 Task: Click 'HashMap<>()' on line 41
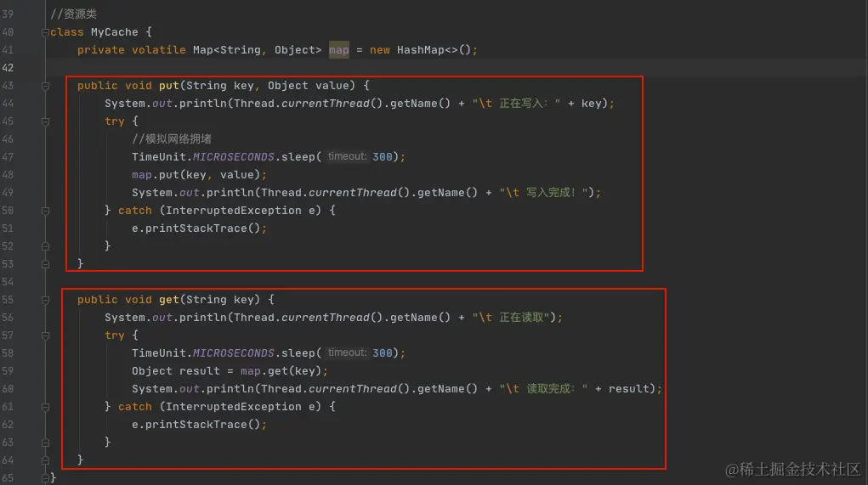coord(434,50)
